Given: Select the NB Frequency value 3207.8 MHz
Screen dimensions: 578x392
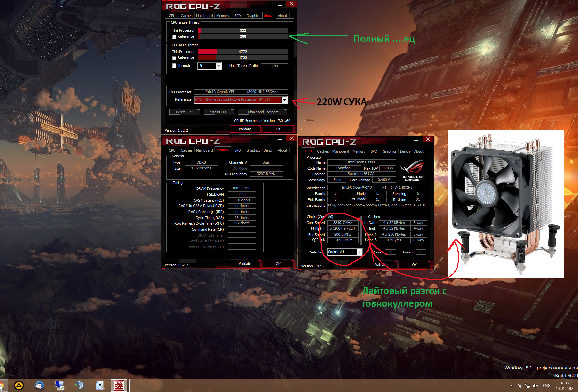Looking at the screenshot, I should pos(266,174).
